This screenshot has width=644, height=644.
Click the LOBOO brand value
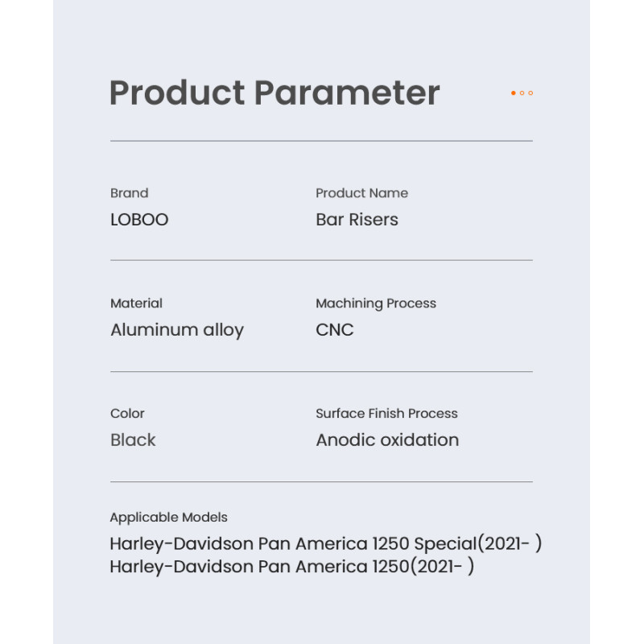139,220
